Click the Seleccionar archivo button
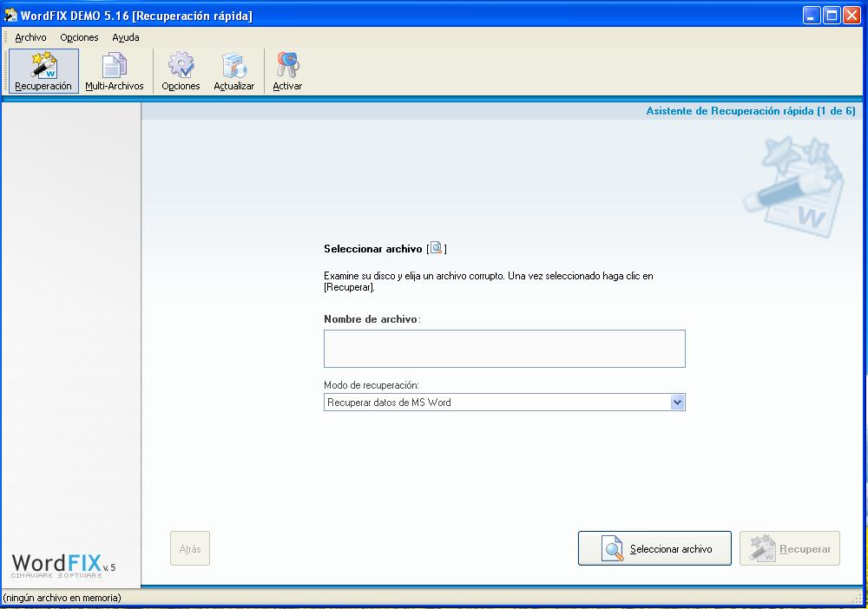Screen dimensions: 868x609 [x=654, y=548]
